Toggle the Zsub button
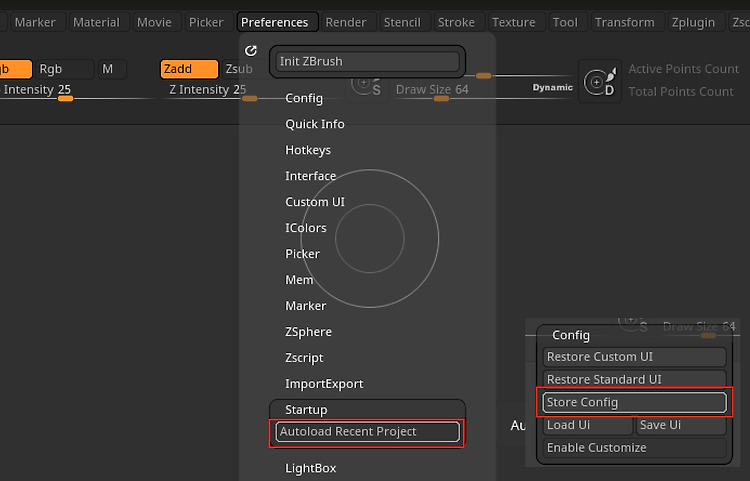The image size is (750, 481). pos(238,69)
